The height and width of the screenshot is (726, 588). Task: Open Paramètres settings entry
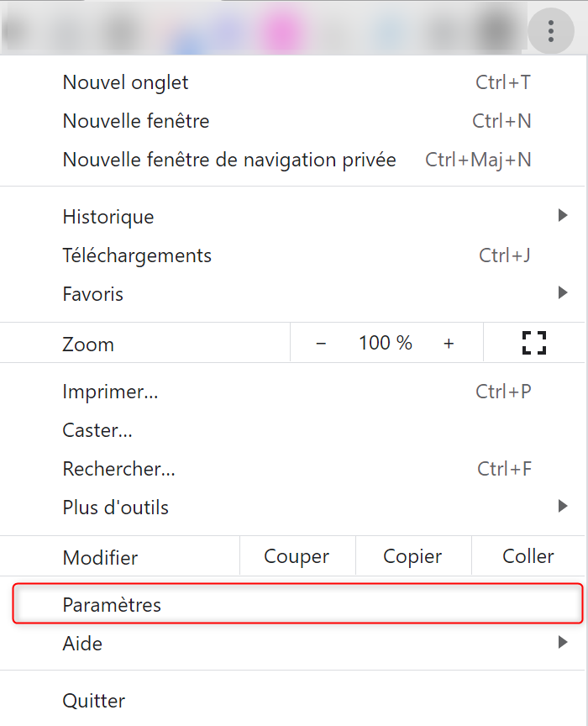pyautogui.click(x=112, y=605)
